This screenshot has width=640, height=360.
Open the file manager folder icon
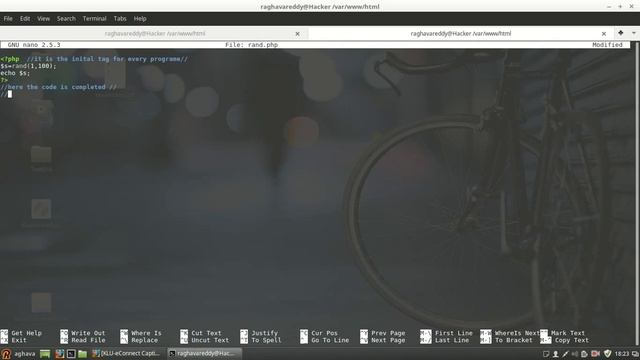pyautogui.click(x=82, y=354)
